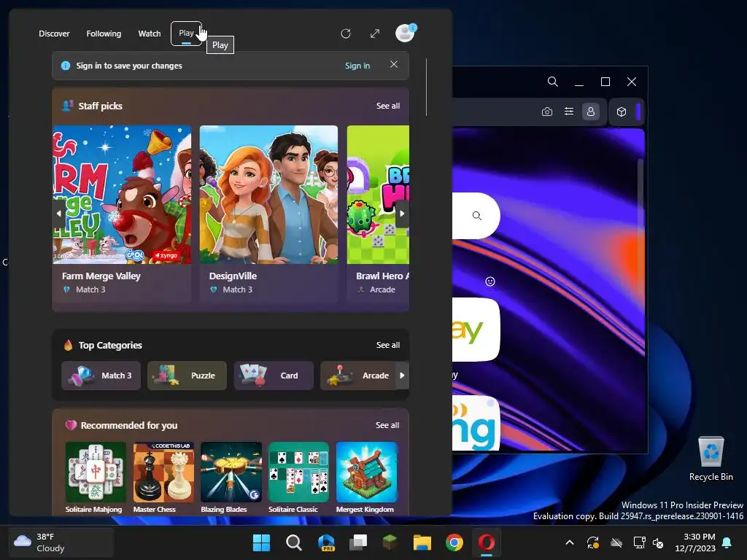This screenshot has height=560, width=747.
Task: Choose the Arcade category
Action: 358,376
